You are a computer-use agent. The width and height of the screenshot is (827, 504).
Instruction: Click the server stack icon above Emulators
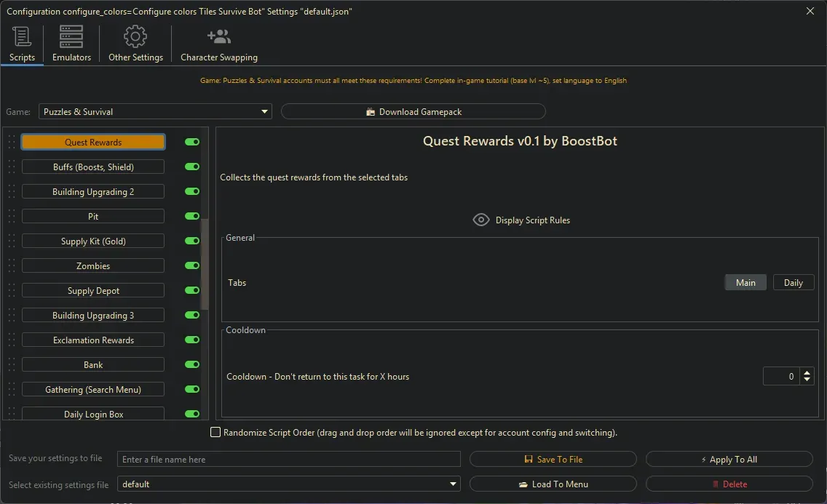point(71,36)
